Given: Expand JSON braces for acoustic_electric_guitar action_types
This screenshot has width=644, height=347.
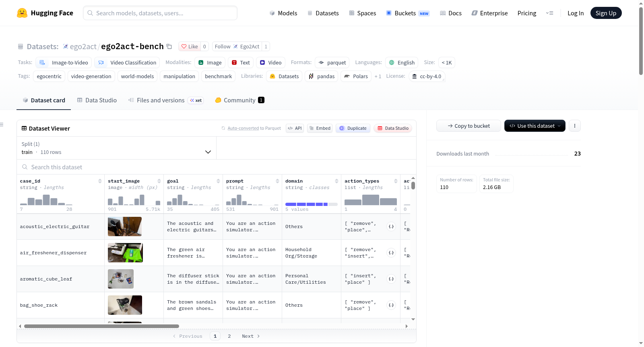Looking at the screenshot, I should click(x=391, y=226).
